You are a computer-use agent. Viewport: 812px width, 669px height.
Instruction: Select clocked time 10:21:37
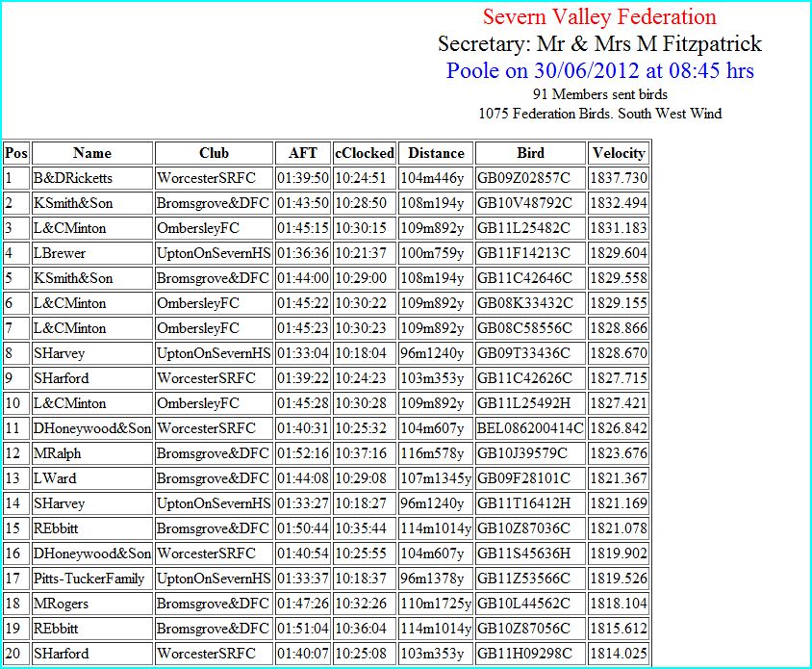coord(361,253)
